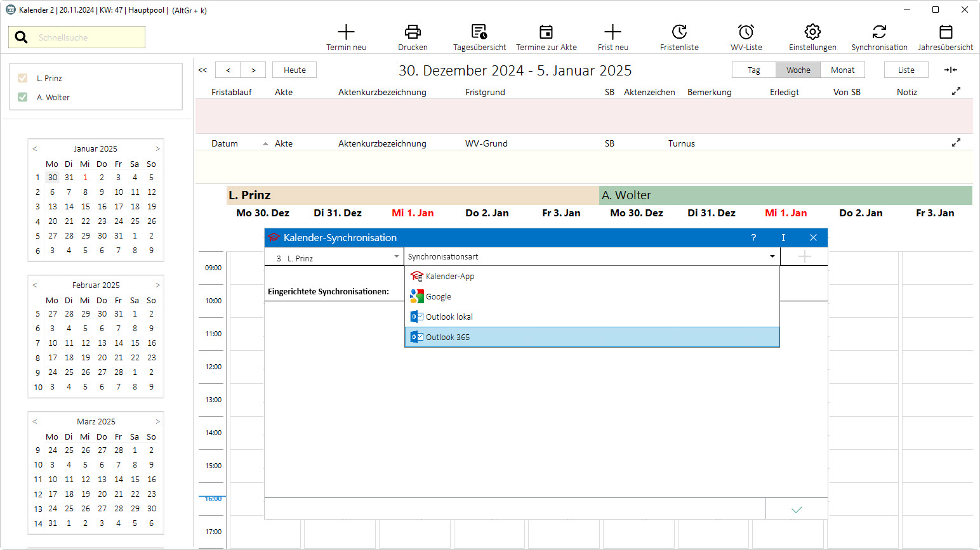Toggle the A. Wolter checkbox
Viewport: 980px width, 550px height.
click(x=23, y=97)
